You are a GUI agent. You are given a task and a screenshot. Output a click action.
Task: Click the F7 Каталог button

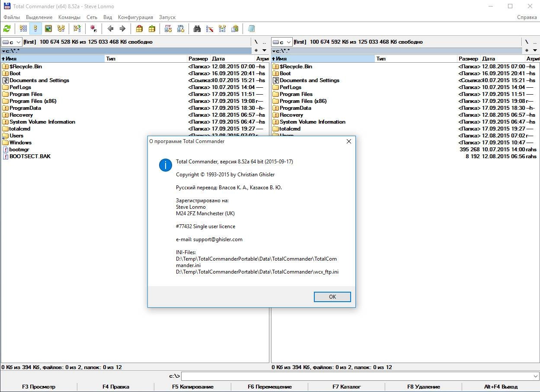[x=347, y=387]
